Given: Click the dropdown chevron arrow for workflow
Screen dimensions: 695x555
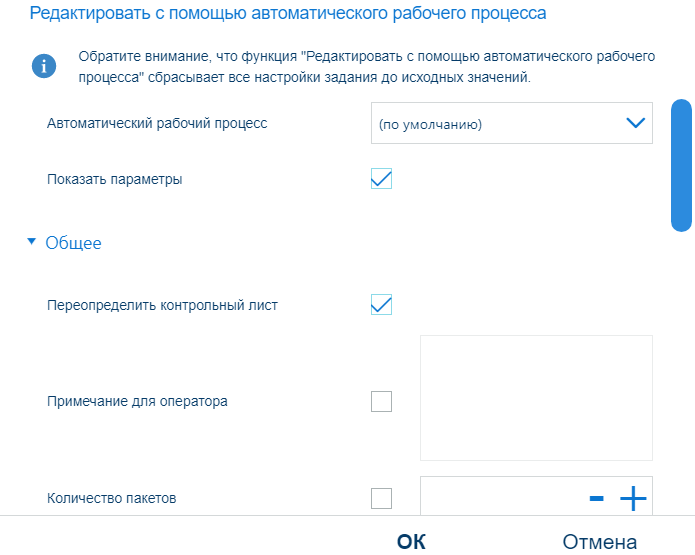Looking at the screenshot, I should (634, 124).
